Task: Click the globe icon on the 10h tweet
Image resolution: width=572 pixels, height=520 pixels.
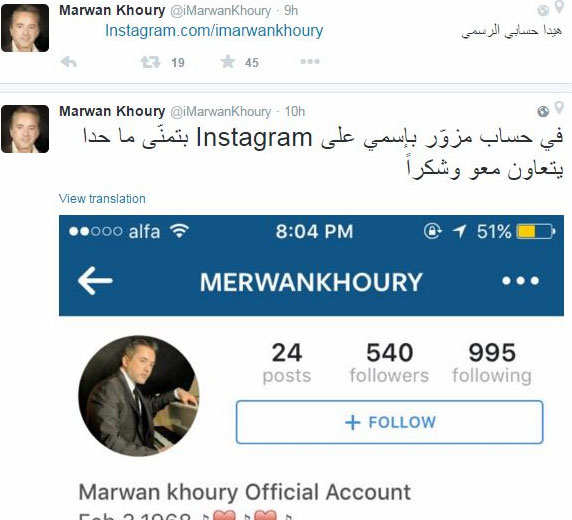Action: (x=543, y=111)
